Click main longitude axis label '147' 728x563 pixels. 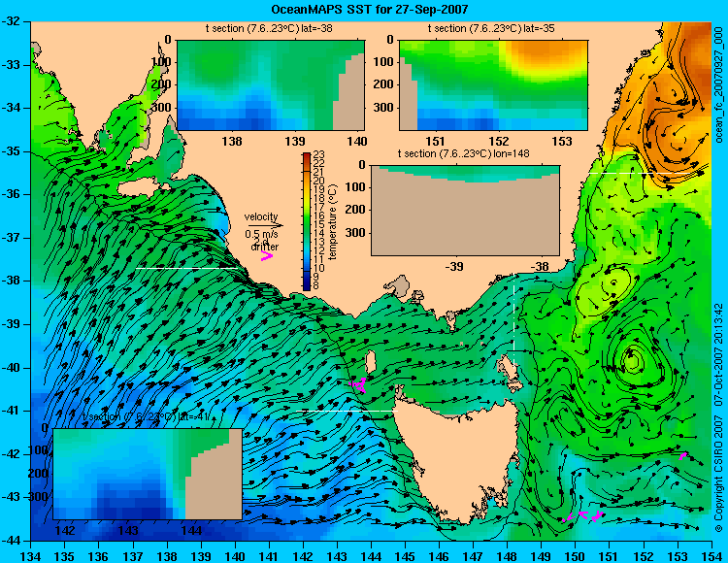coord(473,556)
